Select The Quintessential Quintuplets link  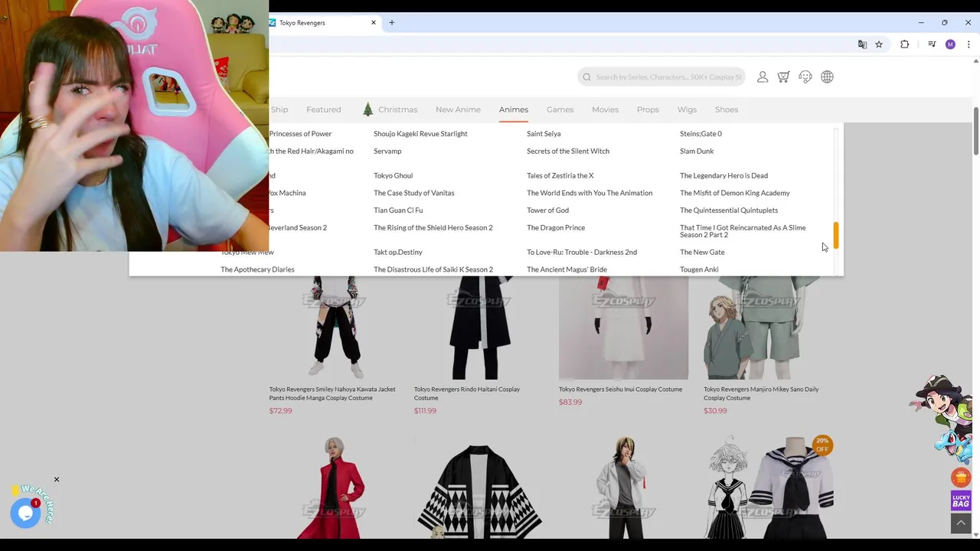coord(729,210)
